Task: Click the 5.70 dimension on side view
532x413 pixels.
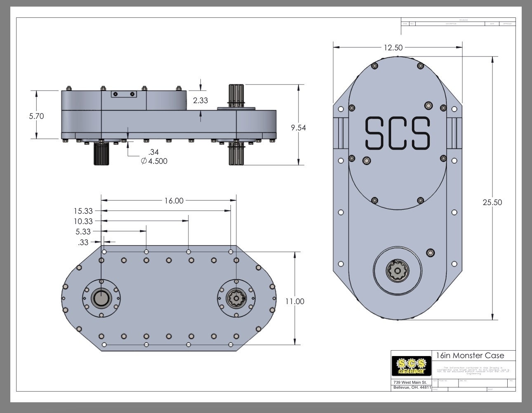Action: pyautogui.click(x=36, y=116)
